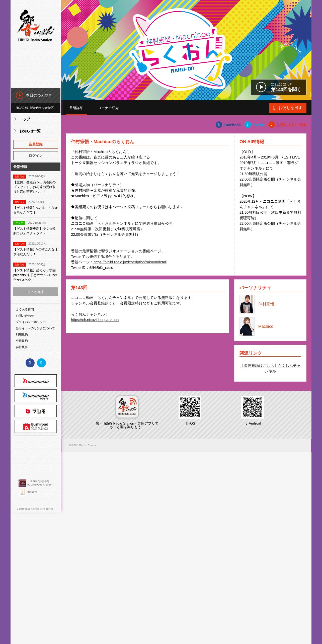Click the お便りを出す button

tap(288, 108)
